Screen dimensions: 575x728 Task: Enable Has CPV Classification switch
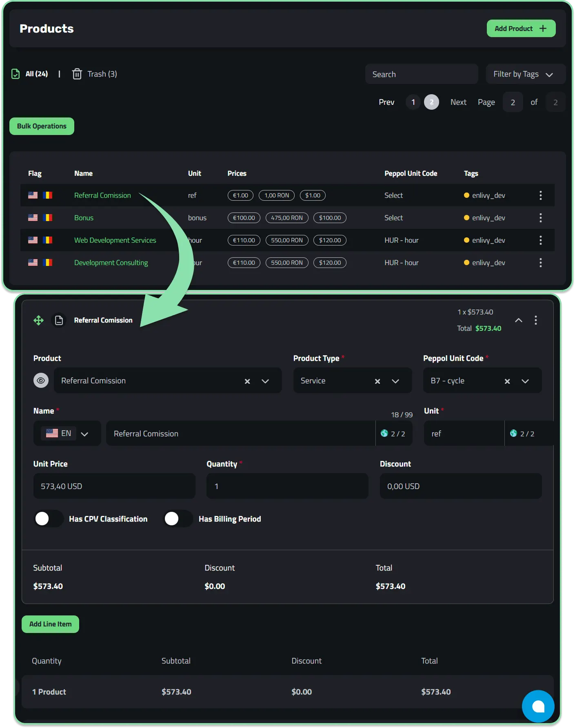tap(49, 519)
